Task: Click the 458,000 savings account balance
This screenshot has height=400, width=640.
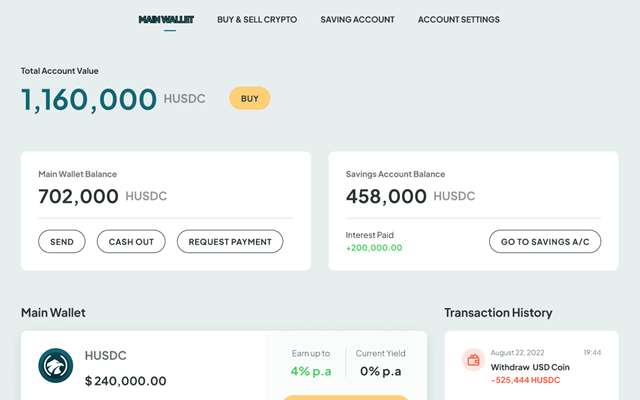Action: (386, 196)
